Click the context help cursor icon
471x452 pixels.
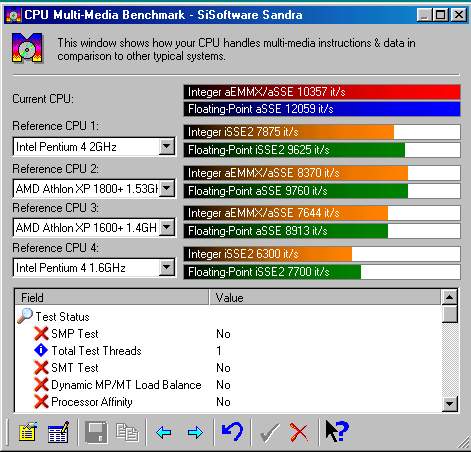point(337,431)
